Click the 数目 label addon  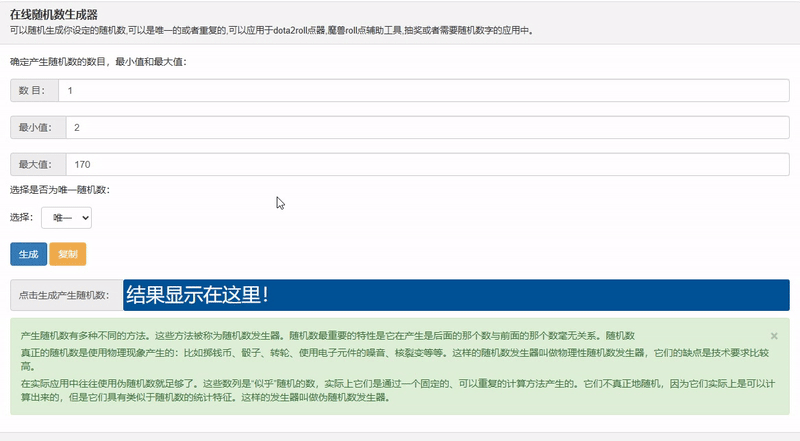(x=34, y=90)
